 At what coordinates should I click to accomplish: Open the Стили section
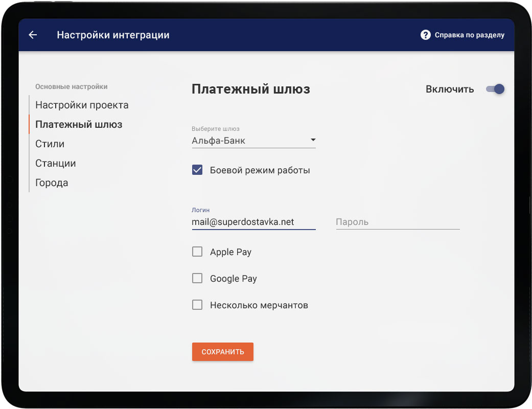(50, 144)
